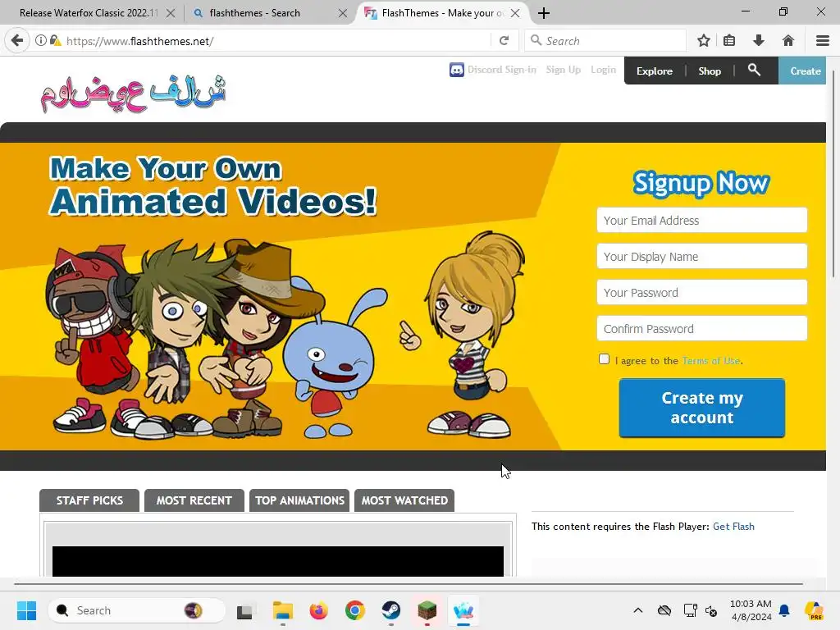Screen dimensions: 840x630
Task: Open the Explore menu item
Action: coord(654,71)
